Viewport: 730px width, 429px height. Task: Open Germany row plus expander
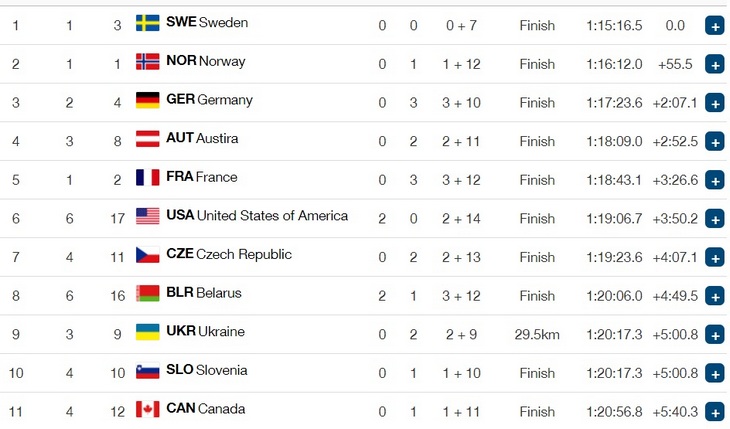[715, 103]
